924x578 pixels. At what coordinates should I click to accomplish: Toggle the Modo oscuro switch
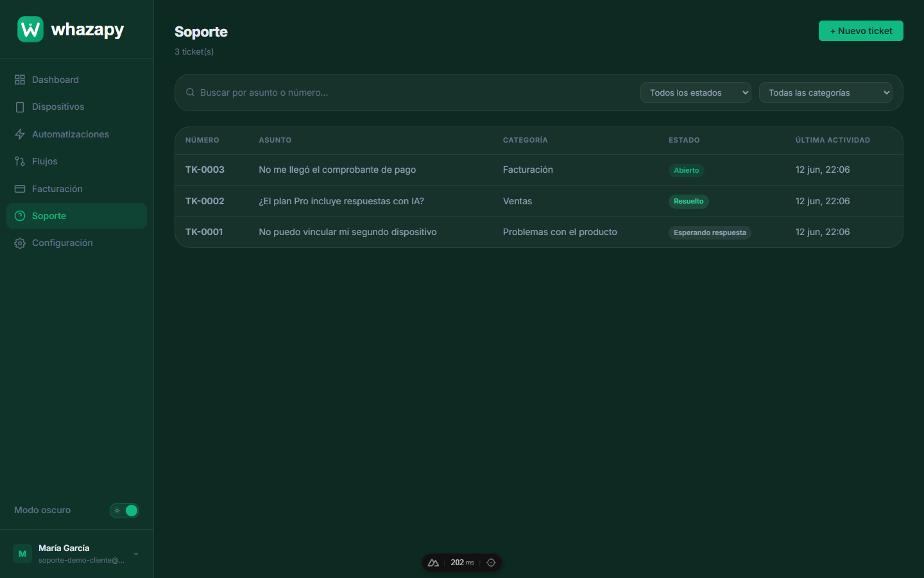(x=124, y=511)
